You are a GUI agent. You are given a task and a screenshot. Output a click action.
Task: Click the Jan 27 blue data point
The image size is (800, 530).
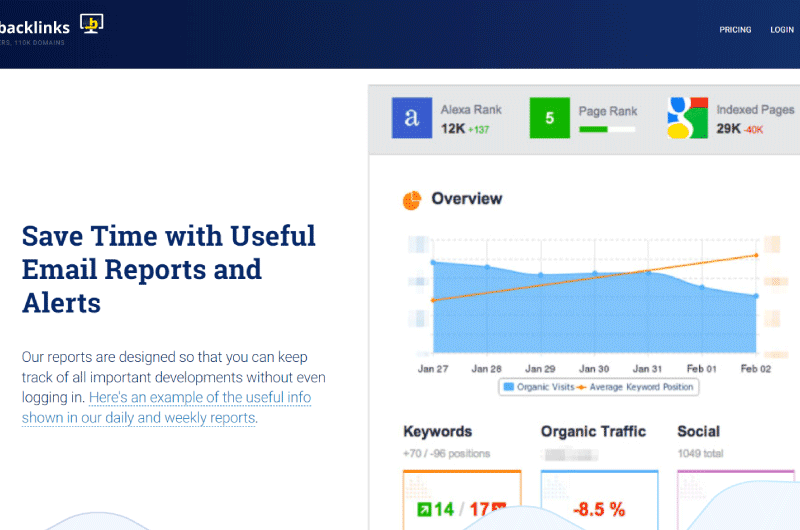[433, 262]
